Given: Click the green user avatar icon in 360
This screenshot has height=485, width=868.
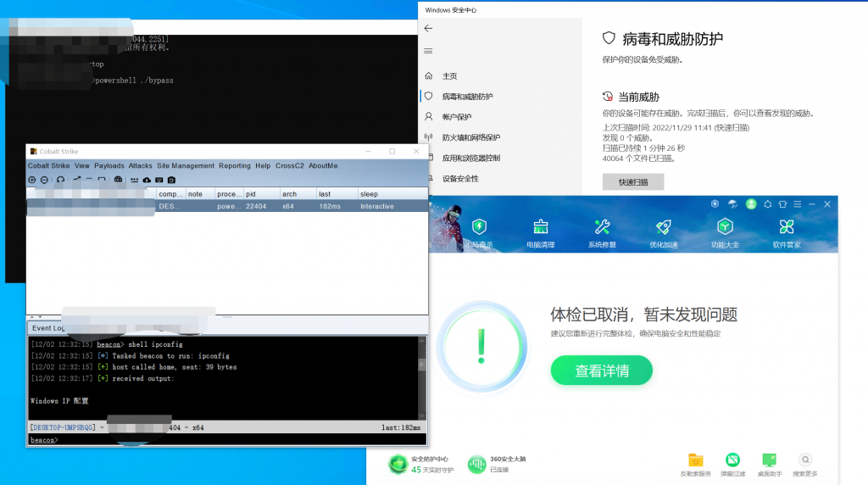Looking at the screenshot, I should pyautogui.click(x=751, y=204).
